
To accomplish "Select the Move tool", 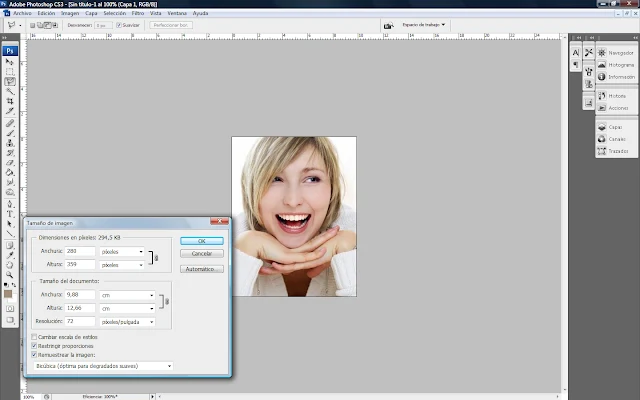I will 10,62.
